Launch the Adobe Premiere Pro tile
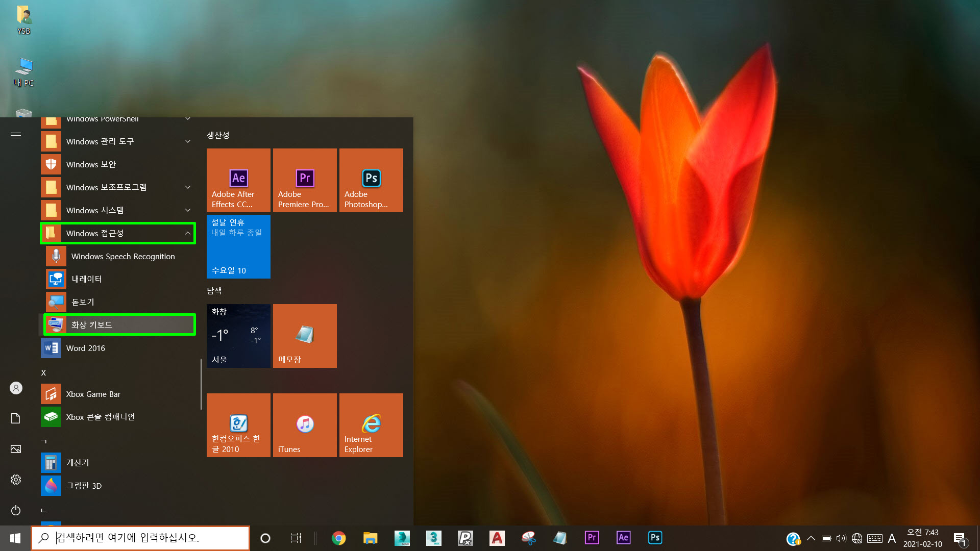 tap(305, 180)
